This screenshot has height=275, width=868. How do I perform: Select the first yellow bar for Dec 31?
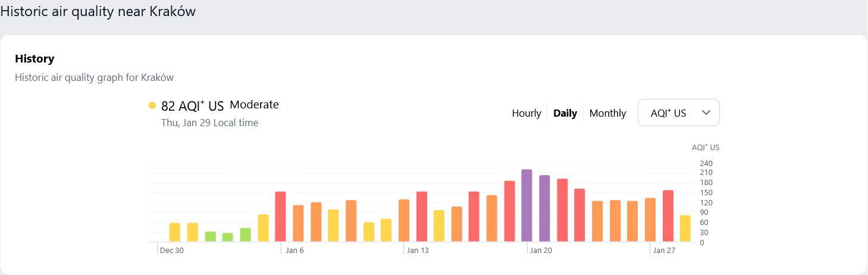[x=174, y=232]
